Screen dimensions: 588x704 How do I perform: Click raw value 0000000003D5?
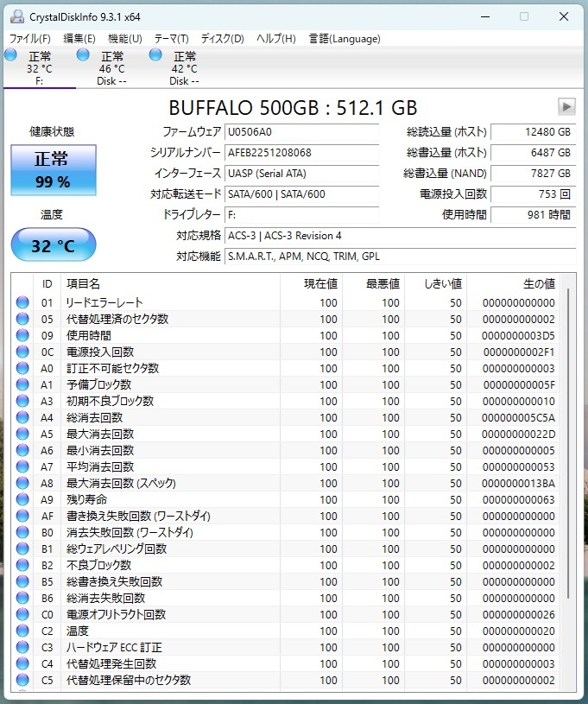coord(518,336)
